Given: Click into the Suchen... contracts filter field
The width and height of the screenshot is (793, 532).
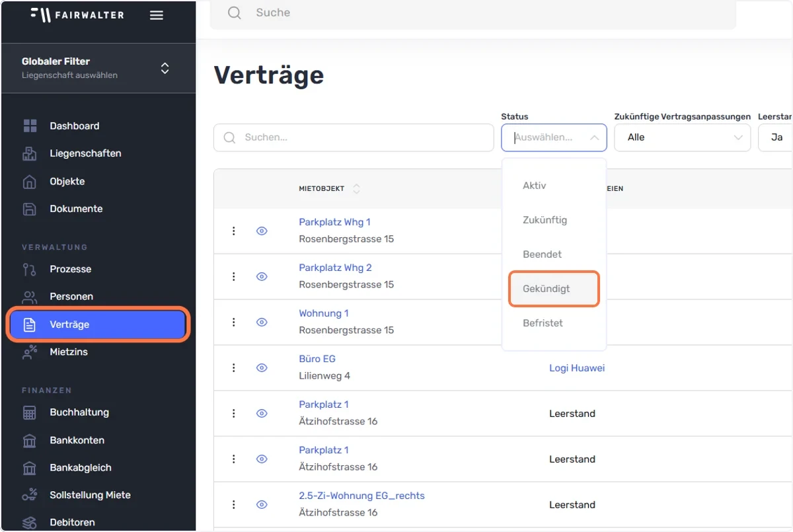Looking at the screenshot, I should pos(354,137).
